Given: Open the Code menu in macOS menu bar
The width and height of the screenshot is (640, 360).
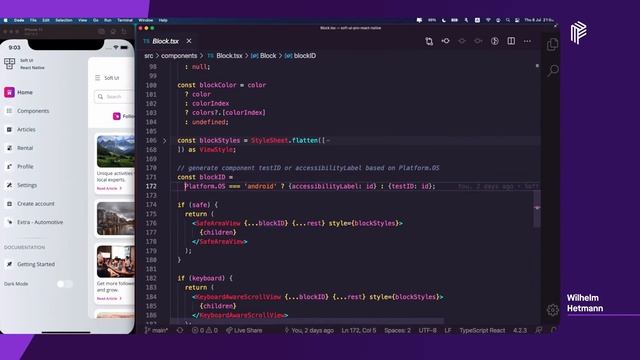Looking at the screenshot, I should pos(19,20).
